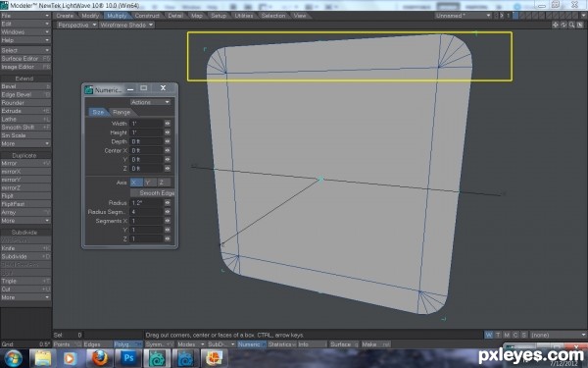Open File Explorer from taskbar
Viewport: 588px width, 368px height.
pos(43,358)
